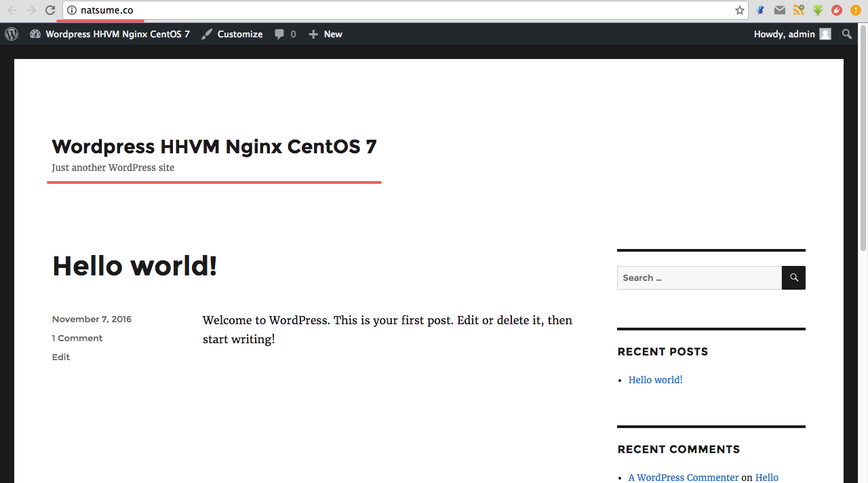Reload the page with the refresh icon
This screenshot has height=483, width=868.
click(x=50, y=10)
